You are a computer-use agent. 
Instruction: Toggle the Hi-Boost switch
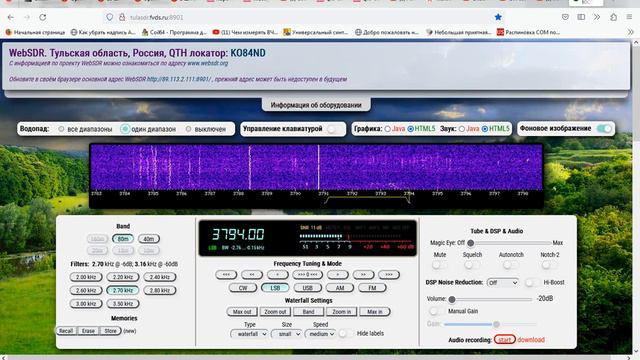[532, 282]
